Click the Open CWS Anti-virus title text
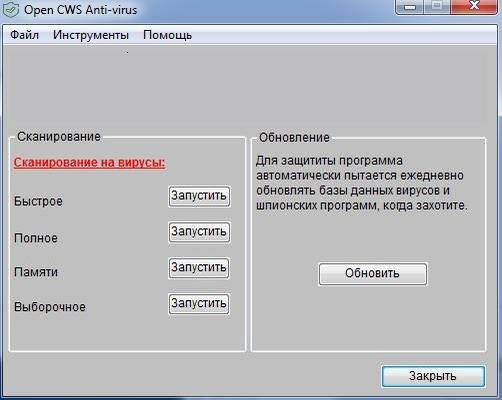Image resolution: width=502 pixels, height=400 pixels. click(x=80, y=10)
